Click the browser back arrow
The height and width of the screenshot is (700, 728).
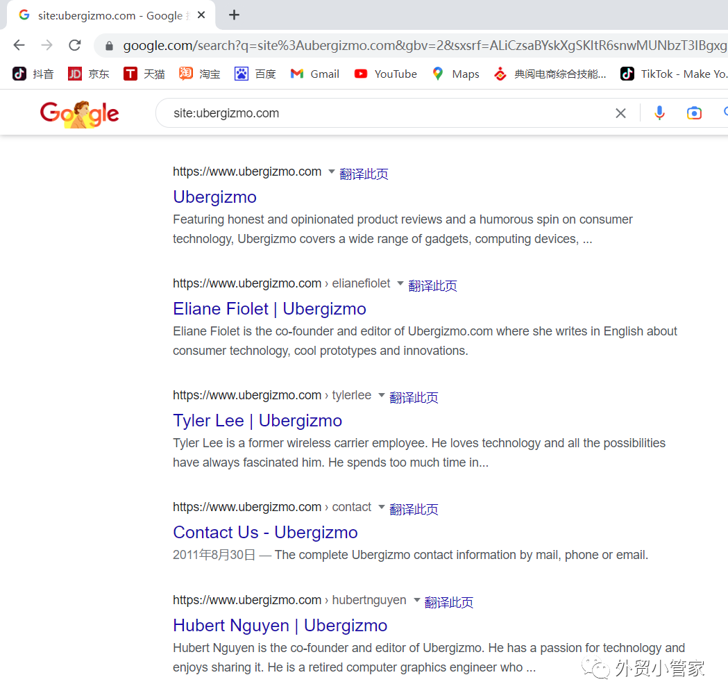(x=19, y=45)
